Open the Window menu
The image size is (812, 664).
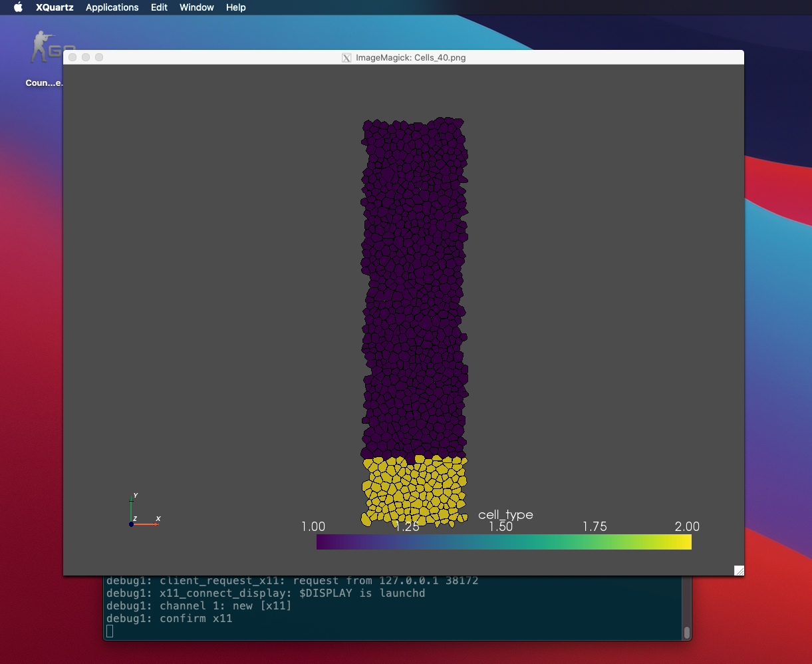coord(196,7)
